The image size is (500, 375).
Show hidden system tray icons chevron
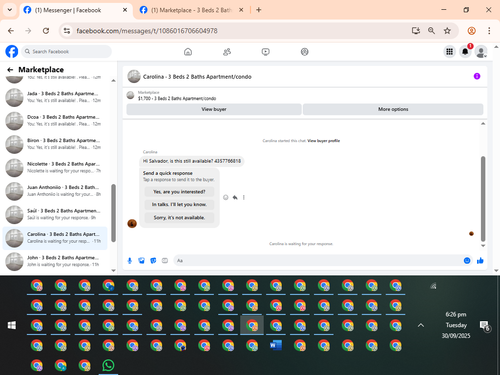click(x=421, y=325)
